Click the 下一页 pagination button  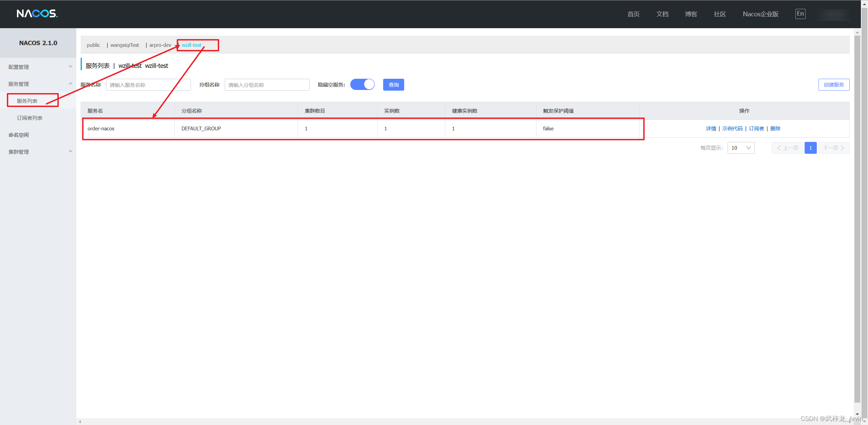[834, 148]
